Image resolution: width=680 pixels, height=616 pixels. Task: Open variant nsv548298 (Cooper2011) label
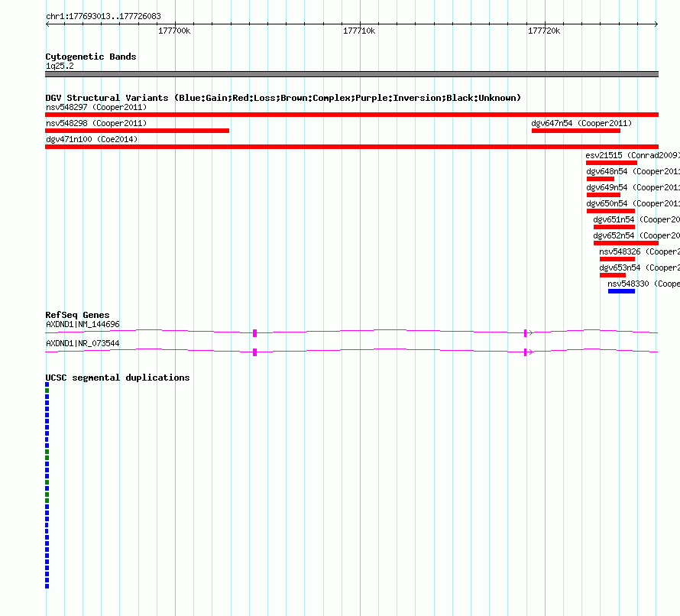tap(96, 123)
